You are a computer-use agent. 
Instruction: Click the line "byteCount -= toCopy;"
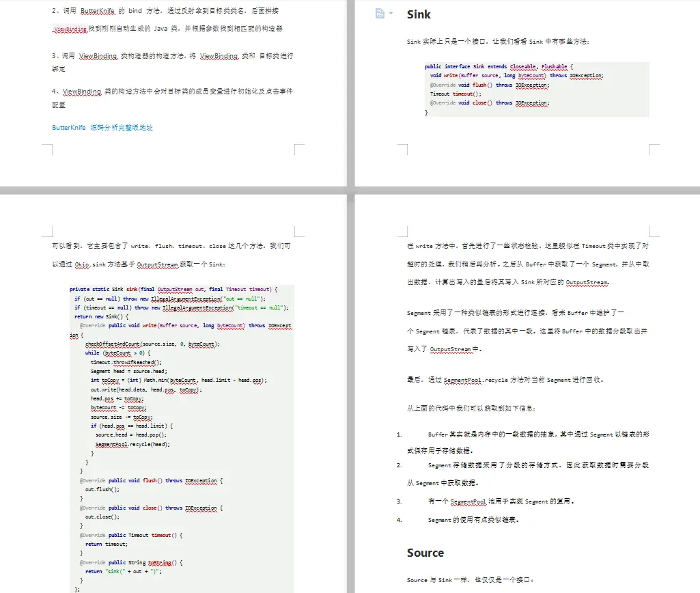119,408
